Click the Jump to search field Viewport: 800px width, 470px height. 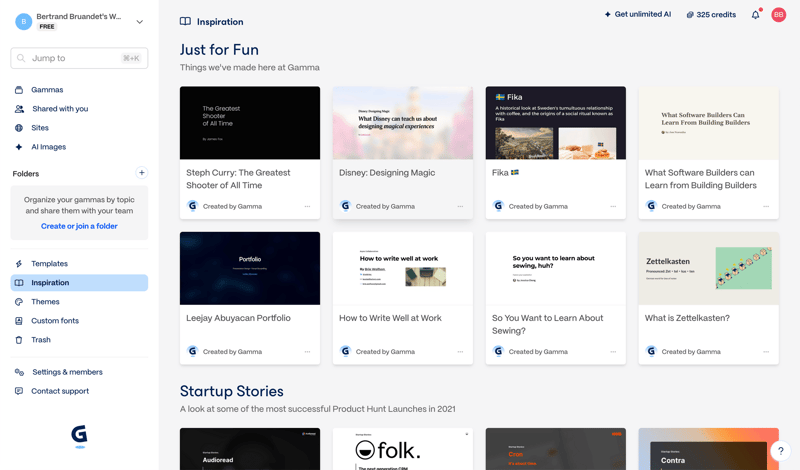coord(79,58)
